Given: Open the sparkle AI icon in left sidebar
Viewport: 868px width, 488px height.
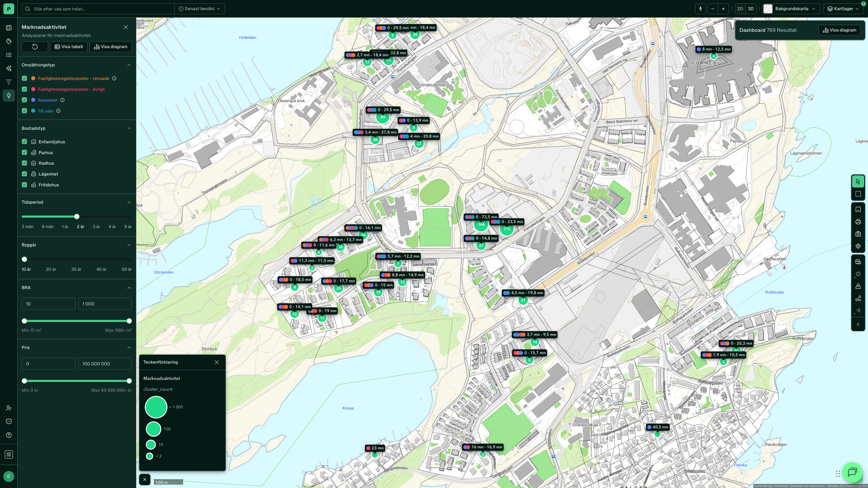Looking at the screenshot, I should pos(9,68).
